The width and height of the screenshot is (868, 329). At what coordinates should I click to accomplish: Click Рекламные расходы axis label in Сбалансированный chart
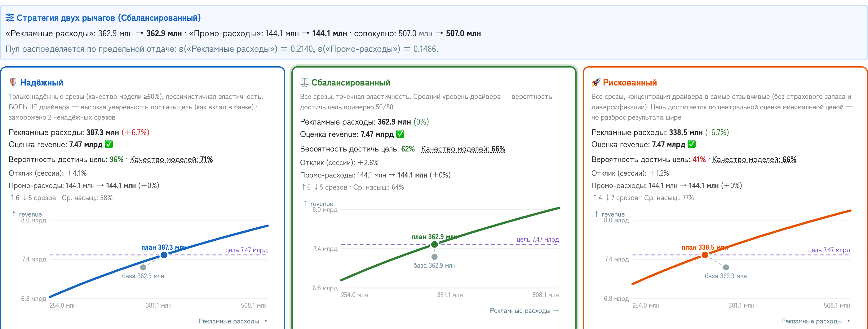pos(524,311)
